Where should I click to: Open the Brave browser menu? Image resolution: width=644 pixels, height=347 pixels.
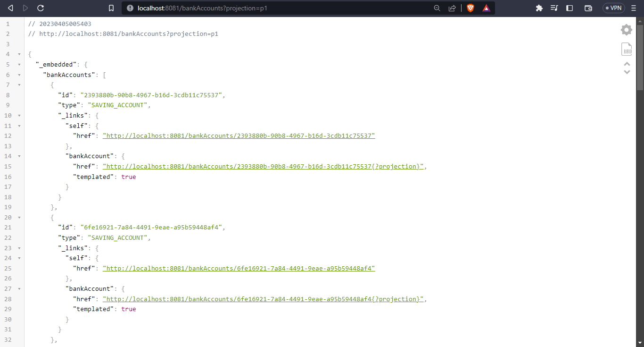(x=633, y=8)
